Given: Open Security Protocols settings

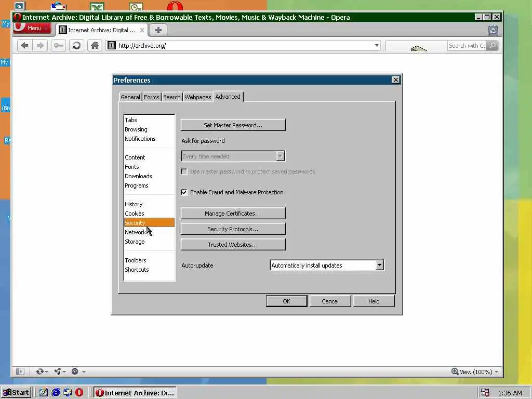Looking at the screenshot, I should click(233, 229).
